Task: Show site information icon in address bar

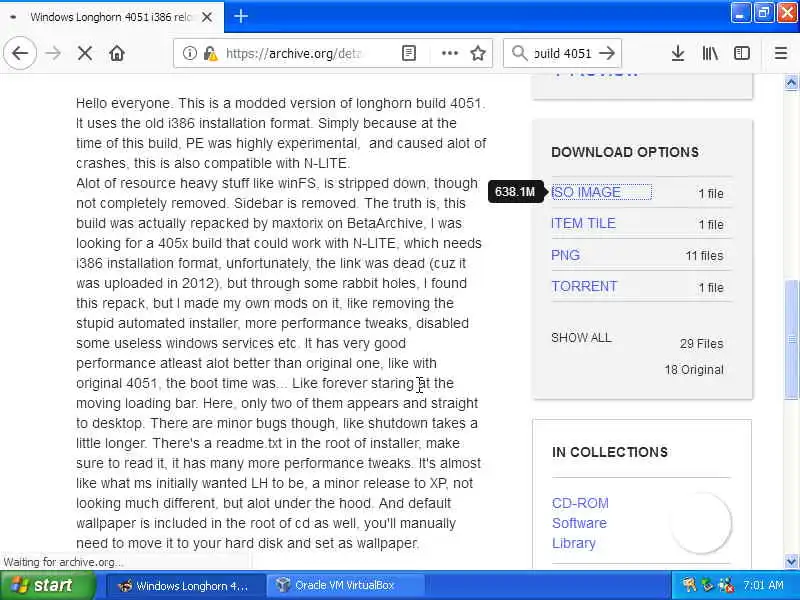Action: point(189,53)
